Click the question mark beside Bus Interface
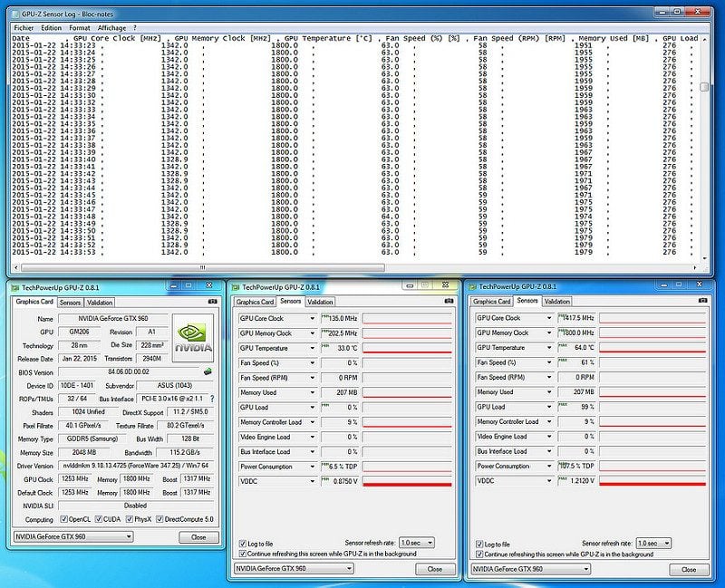 pos(212,399)
